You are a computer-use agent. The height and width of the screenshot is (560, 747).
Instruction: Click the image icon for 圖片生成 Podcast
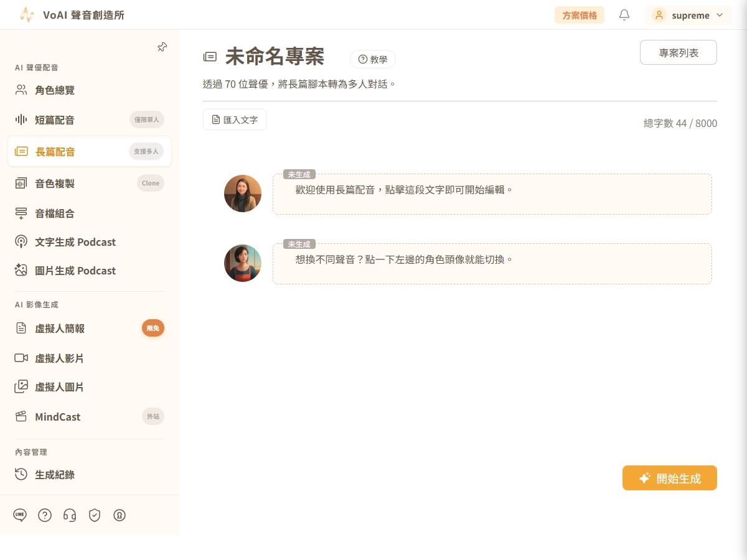tap(21, 270)
